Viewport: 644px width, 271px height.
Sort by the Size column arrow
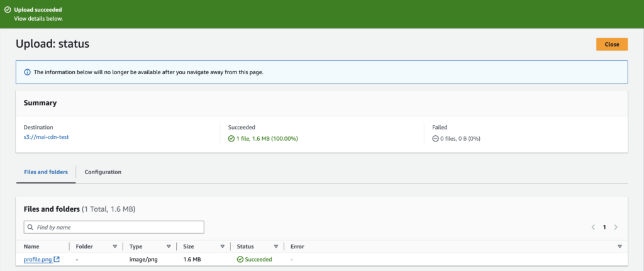223,246
